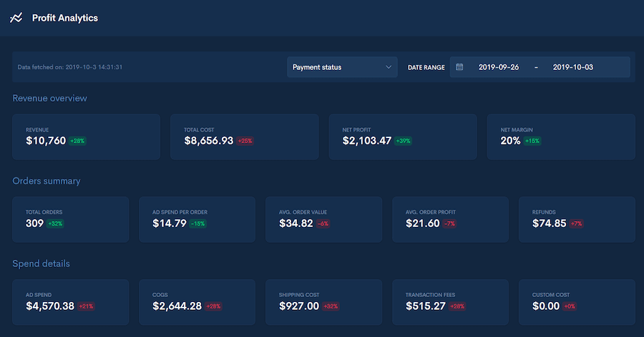Click the Custom Cost $0.00 card
This screenshot has height=337, width=644.
(x=576, y=301)
